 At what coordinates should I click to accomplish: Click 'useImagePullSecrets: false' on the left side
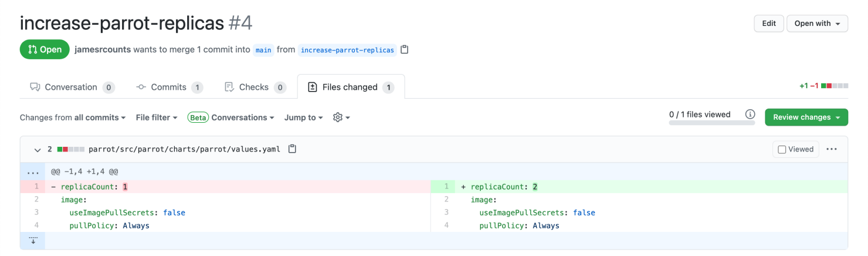[x=127, y=213]
